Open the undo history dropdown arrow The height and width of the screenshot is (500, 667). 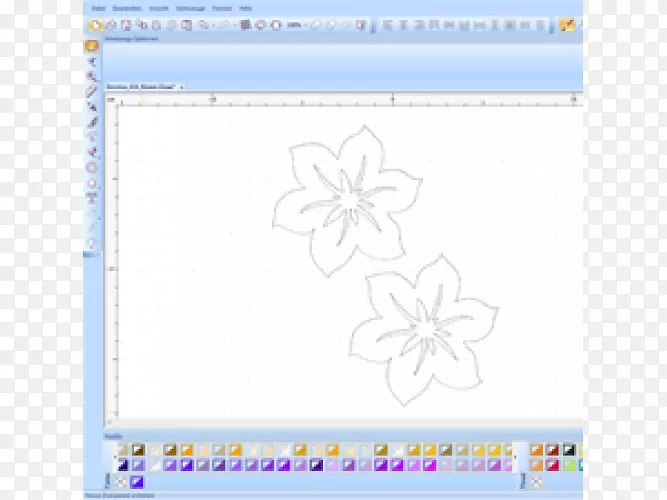pyautogui.click(x=212, y=24)
